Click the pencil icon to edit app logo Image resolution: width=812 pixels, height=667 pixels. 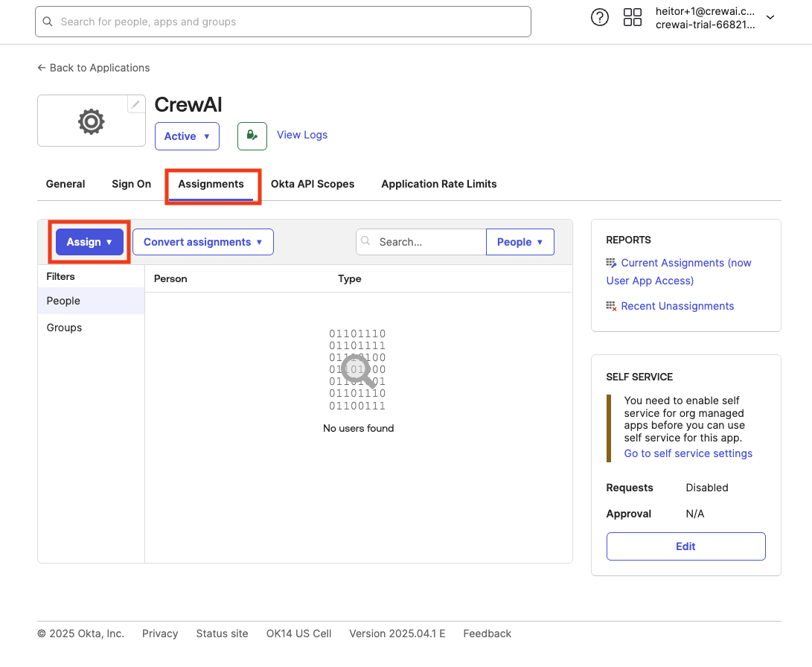pos(135,104)
